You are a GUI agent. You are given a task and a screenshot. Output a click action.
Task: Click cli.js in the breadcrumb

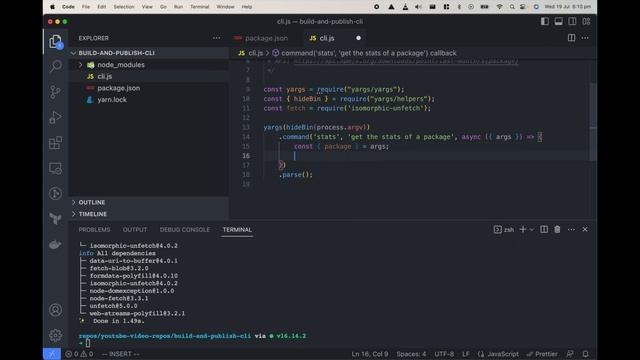[x=256, y=53]
